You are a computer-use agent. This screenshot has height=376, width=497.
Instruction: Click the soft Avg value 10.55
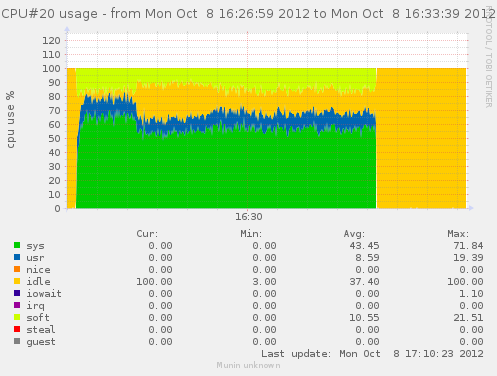coord(364,318)
